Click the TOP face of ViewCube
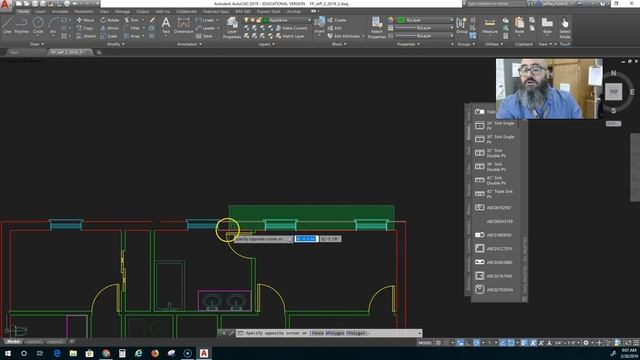Image resolution: width=640 pixels, height=360 pixels. pos(613,92)
